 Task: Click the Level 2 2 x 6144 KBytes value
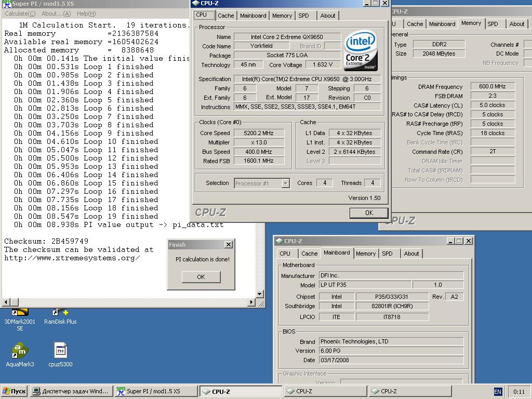pyautogui.click(x=354, y=152)
